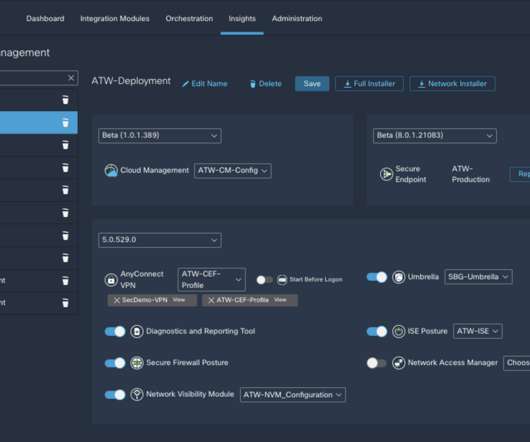Click the Secure Endpoint icon
Viewport: 530px width, 442px height.
pyautogui.click(x=386, y=174)
